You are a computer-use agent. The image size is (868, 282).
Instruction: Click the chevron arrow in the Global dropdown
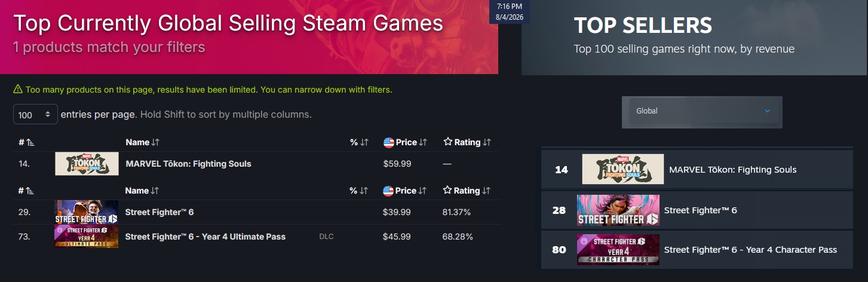768,111
